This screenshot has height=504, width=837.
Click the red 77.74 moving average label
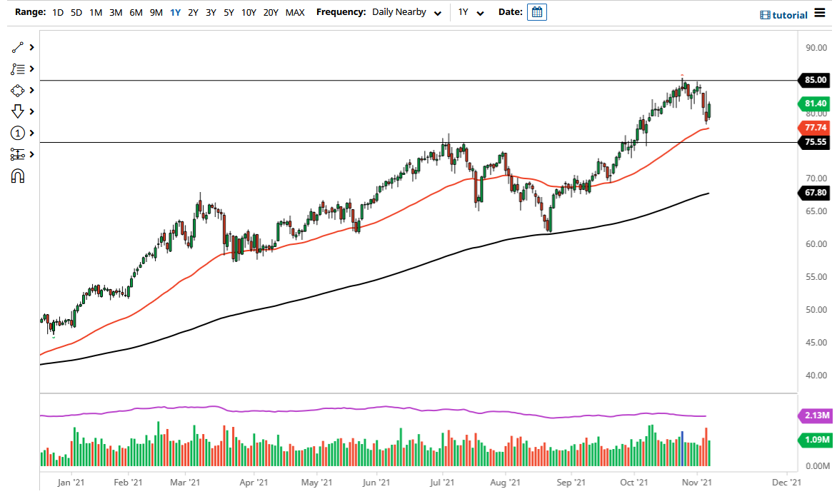[815, 127]
